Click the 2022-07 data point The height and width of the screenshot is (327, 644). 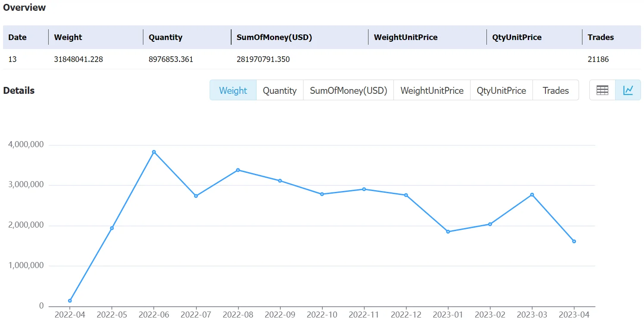coord(196,196)
